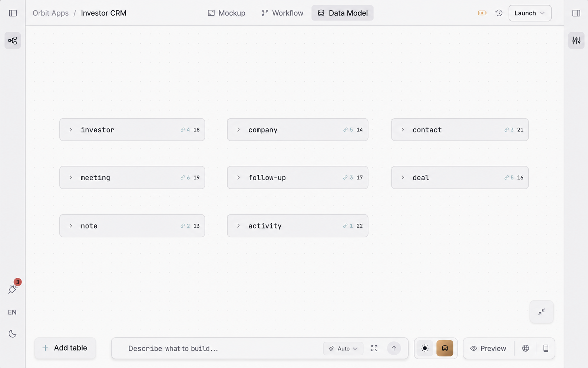The image size is (588, 368).
Task: Toggle the database view icon
Action: click(x=445, y=348)
